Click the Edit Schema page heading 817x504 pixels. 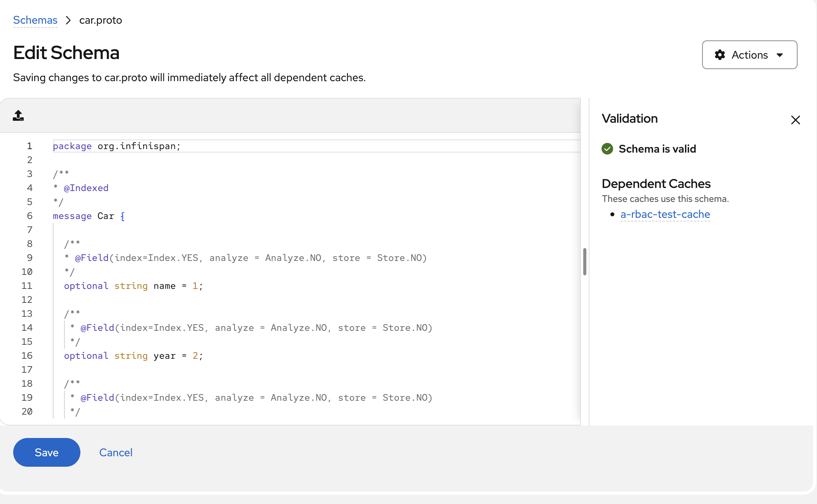coord(66,53)
